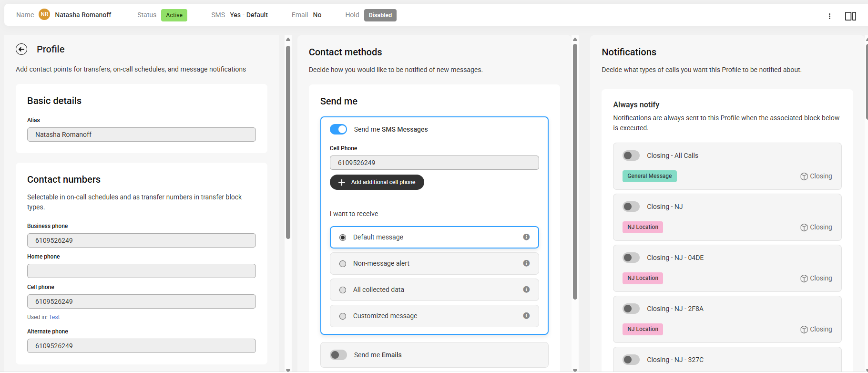Enable Closing - NJ notification toggle
Screen dimensions: 868x373
pyautogui.click(x=631, y=207)
